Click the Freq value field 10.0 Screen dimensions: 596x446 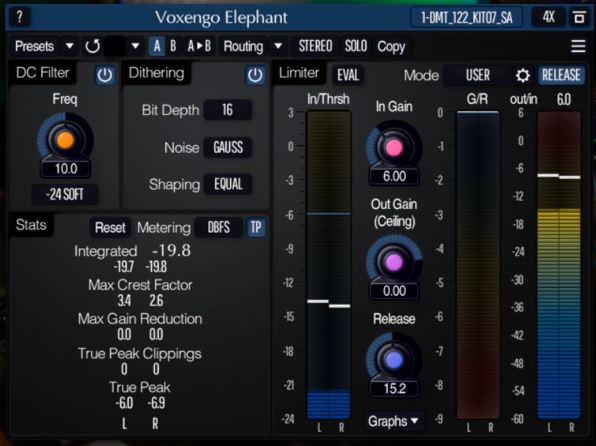(66, 168)
